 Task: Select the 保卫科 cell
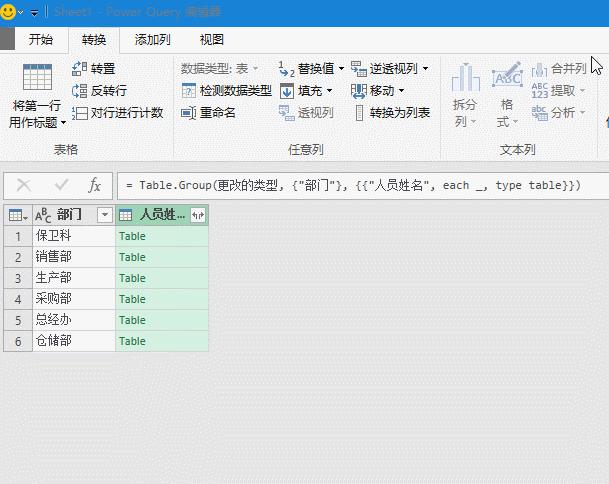(x=74, y=236)
